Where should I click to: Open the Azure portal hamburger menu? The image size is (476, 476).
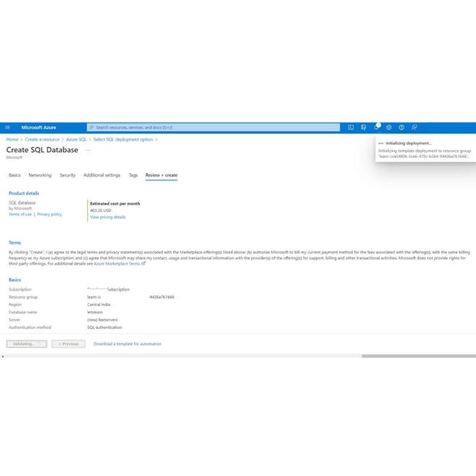point(8,128)
